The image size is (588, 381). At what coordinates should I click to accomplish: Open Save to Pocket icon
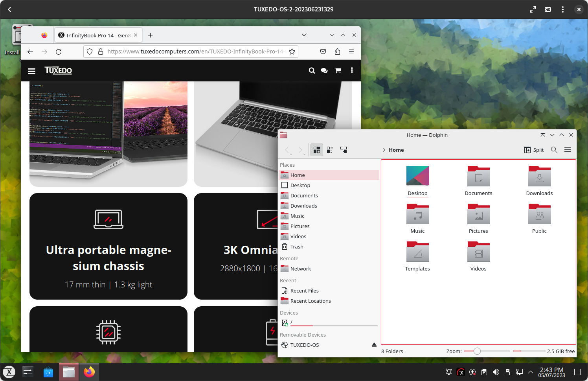coord(323,52)
